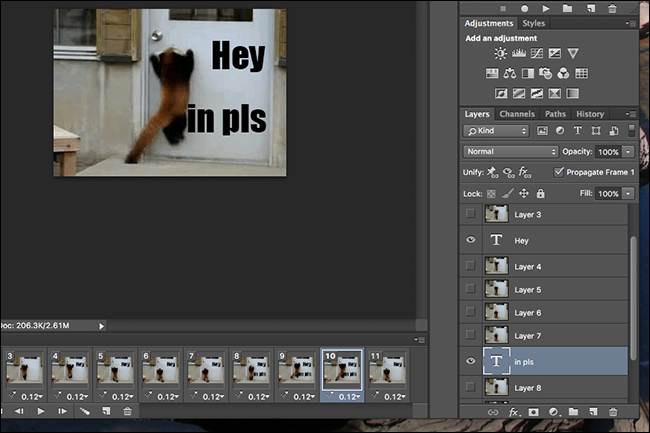Open the Normal blend mode dropdown
650x433 pixels.
510,151
